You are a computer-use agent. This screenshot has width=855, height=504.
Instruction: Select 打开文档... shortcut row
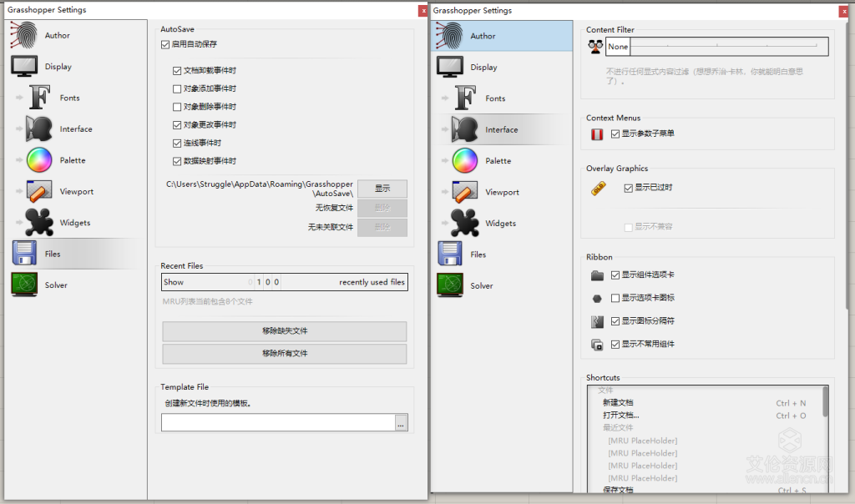coord(704,416)
